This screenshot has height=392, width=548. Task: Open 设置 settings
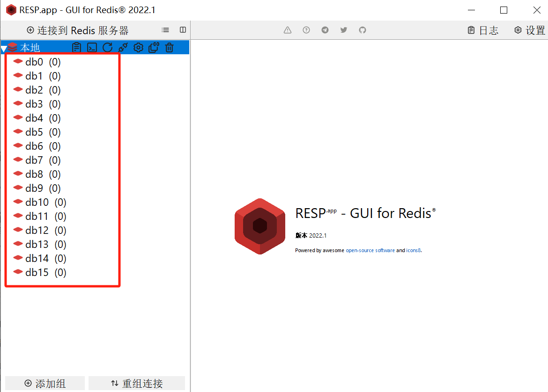(x=529, y=30)
